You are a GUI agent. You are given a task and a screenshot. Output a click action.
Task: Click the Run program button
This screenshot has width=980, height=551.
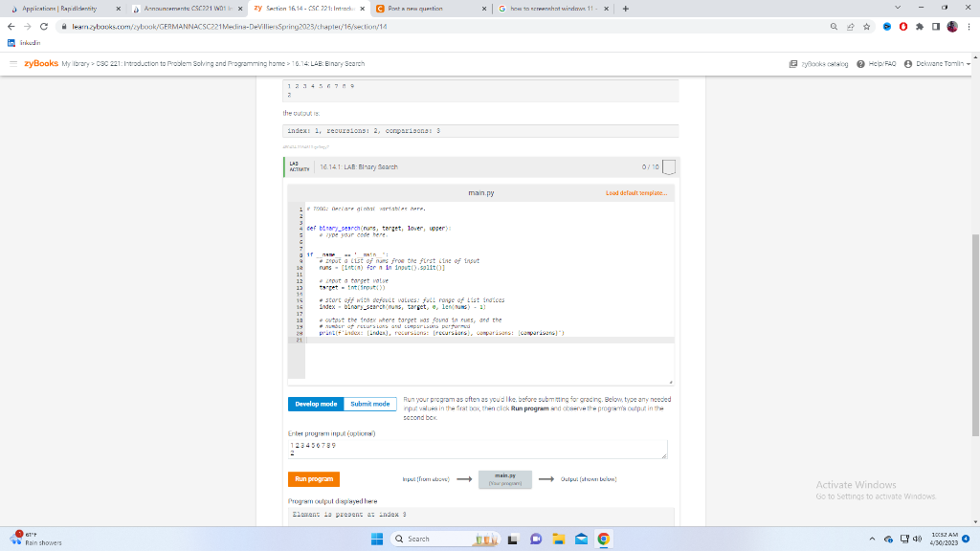tap(314, 478)
